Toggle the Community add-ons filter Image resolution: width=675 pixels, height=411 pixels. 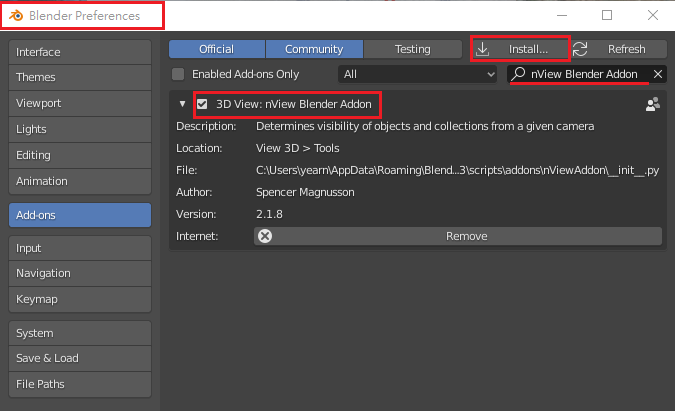(x=314, y=49)
